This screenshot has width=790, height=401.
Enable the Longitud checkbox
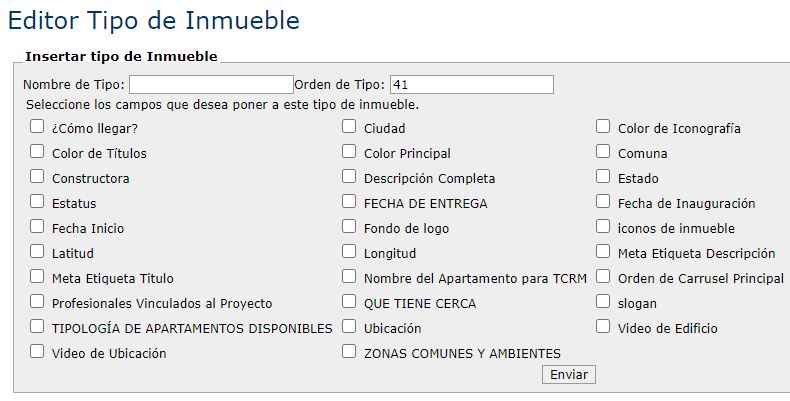point(349,252)
